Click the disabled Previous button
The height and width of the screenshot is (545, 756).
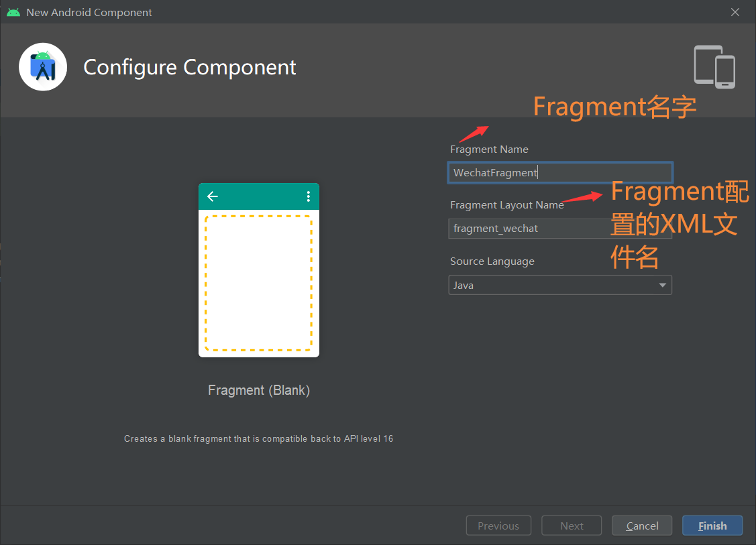pos(498,526)
